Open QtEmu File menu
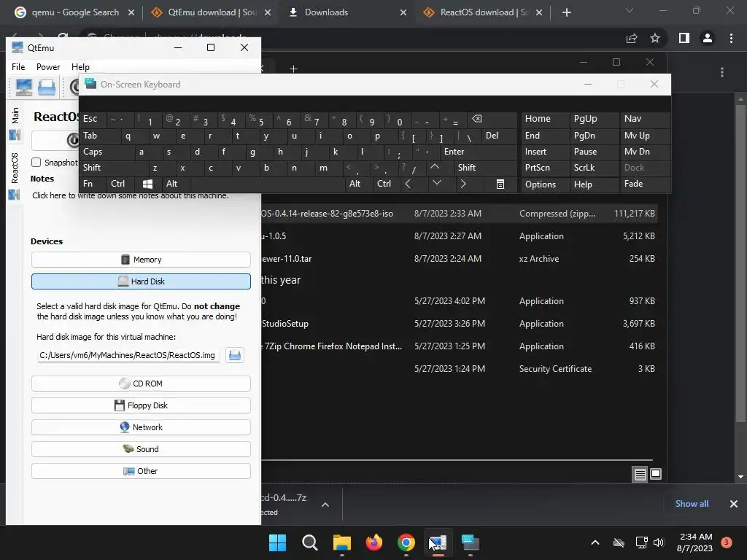747x560 pixels. point(18,67)
